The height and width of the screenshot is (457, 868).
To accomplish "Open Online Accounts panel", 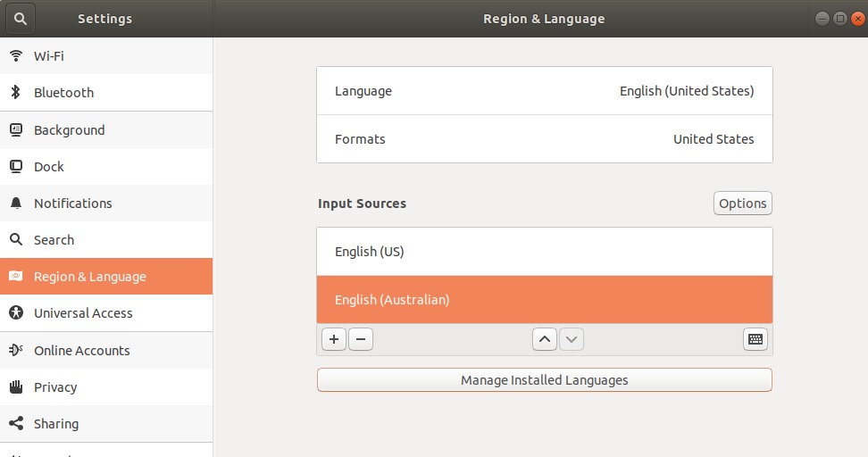I will click(x=106, y=350).
